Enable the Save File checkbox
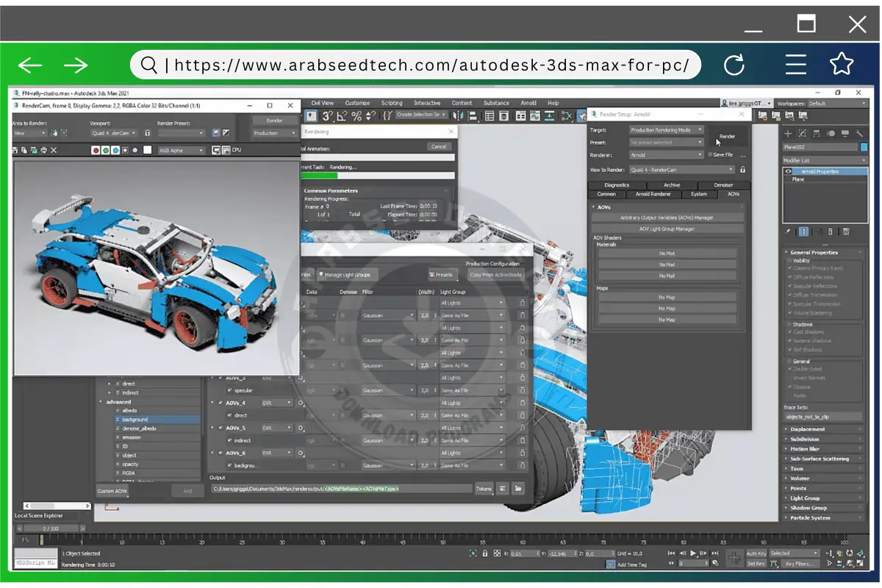The image size is (882, 588). (710, 155)
